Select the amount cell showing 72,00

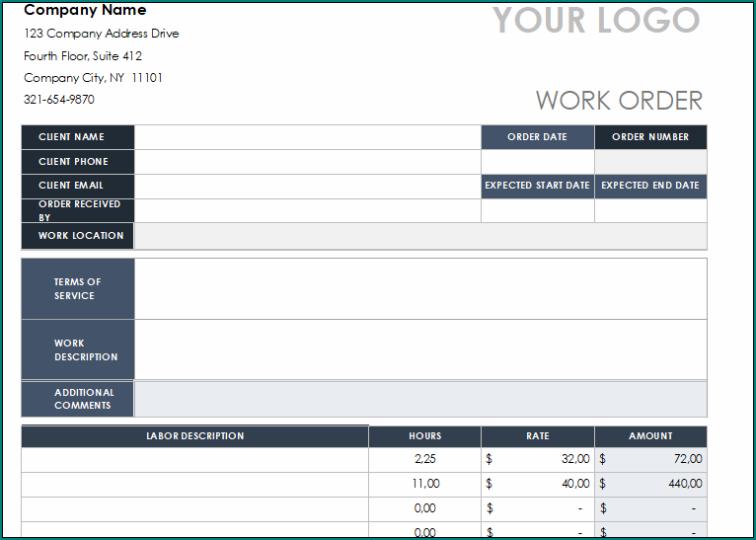pos(651,460)
